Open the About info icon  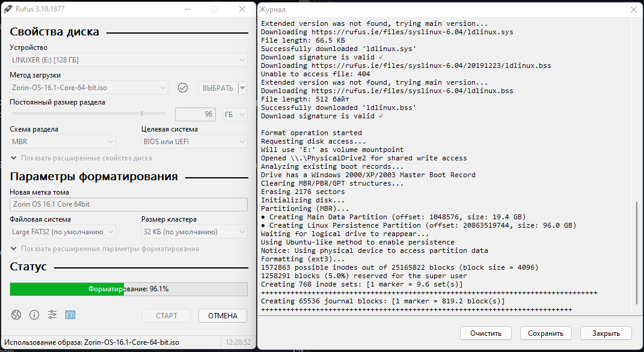pyautogui.click(x=34, y=315)
